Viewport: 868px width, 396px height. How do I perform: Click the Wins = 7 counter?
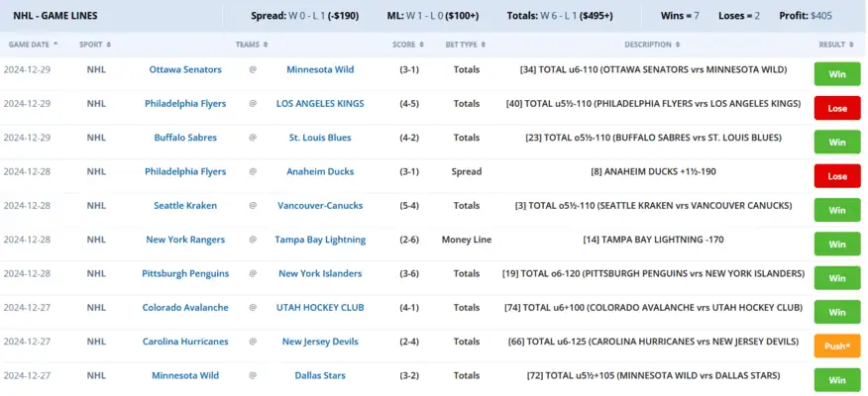tap(680, 16)
